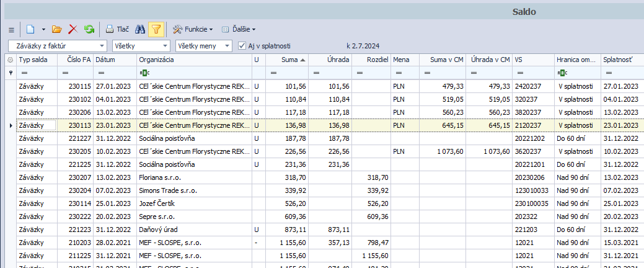
Task: Toggle the yellow filter funnel icon
Action: pos(156,29)
